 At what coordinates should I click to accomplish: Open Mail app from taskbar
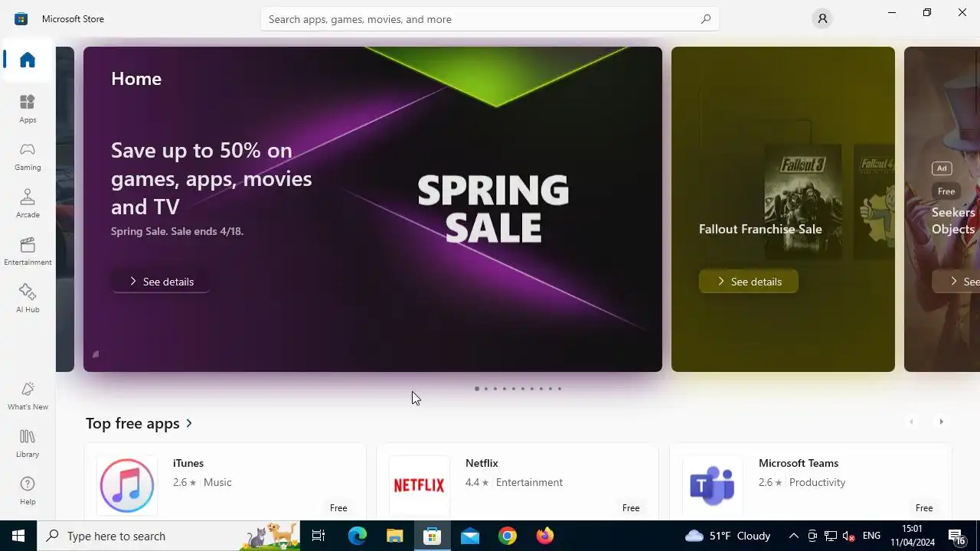pos(470,536)
